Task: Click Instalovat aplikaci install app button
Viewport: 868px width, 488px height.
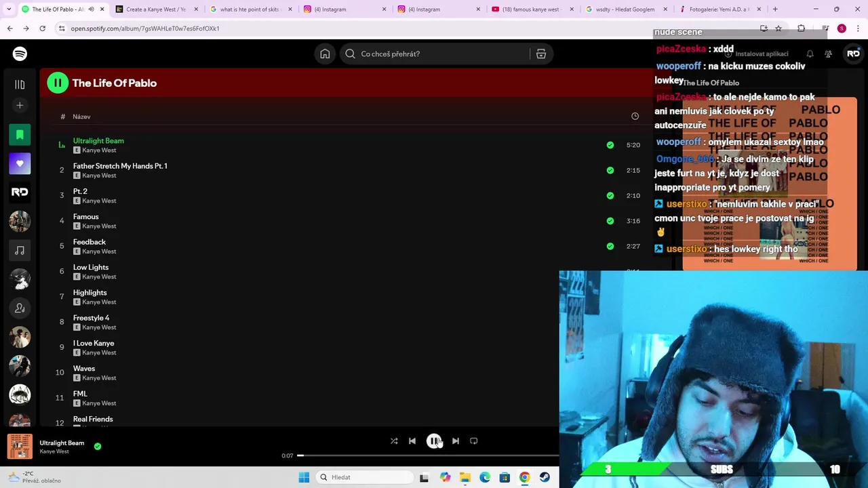Action: pos(757,54)
